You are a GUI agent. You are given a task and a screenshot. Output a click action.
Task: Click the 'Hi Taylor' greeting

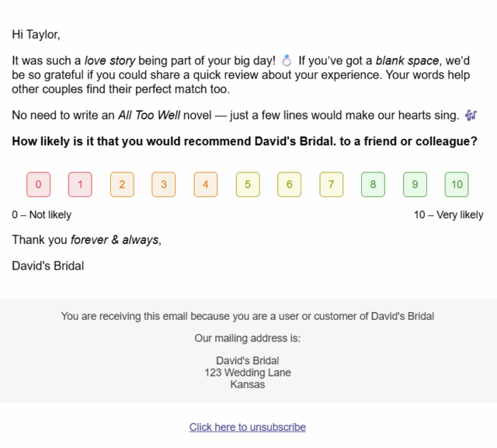[x=36, y=34]
